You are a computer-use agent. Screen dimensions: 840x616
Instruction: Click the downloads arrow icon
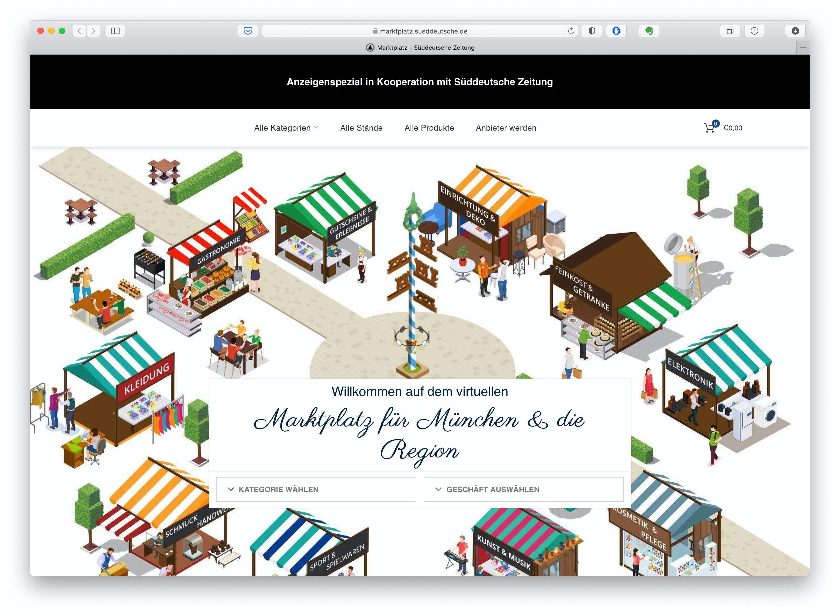(795, 31)
